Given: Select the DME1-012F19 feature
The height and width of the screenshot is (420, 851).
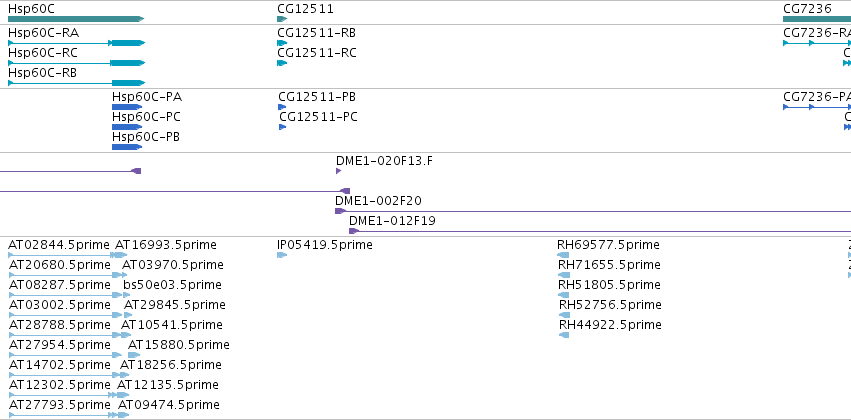Looking at the screenshot, I should pyautogui.click(x=600, y=231).
